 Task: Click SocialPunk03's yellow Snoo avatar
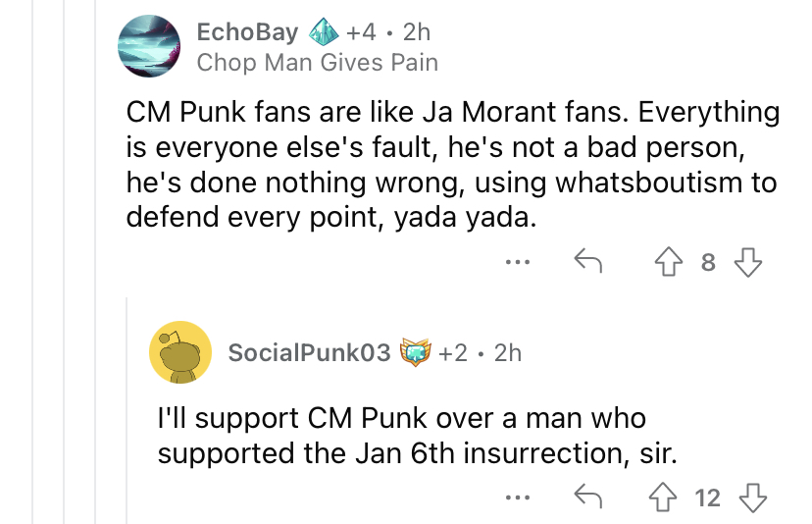[180, 352]
